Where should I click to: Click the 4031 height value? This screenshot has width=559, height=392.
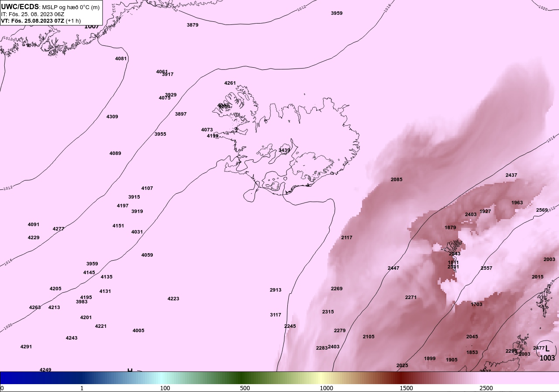(x=137, y=232)
